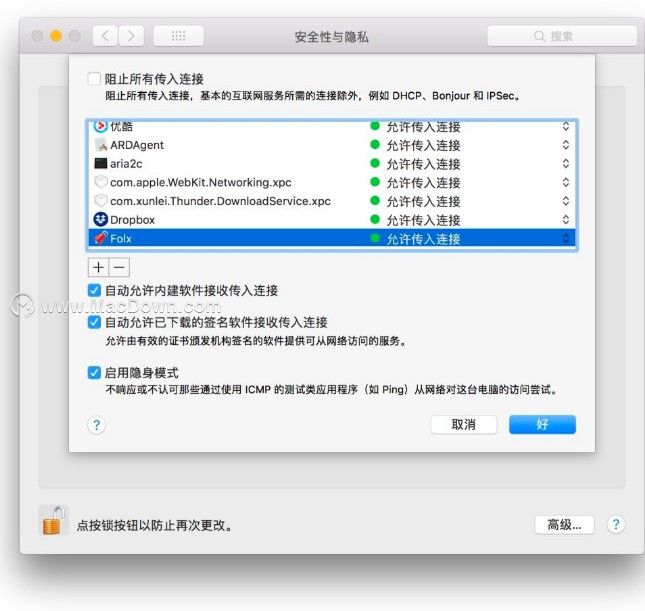Select the Folx rocket icon row
Image resolution: width=645 pixels, height=611 pixels.
coord(332,238)
